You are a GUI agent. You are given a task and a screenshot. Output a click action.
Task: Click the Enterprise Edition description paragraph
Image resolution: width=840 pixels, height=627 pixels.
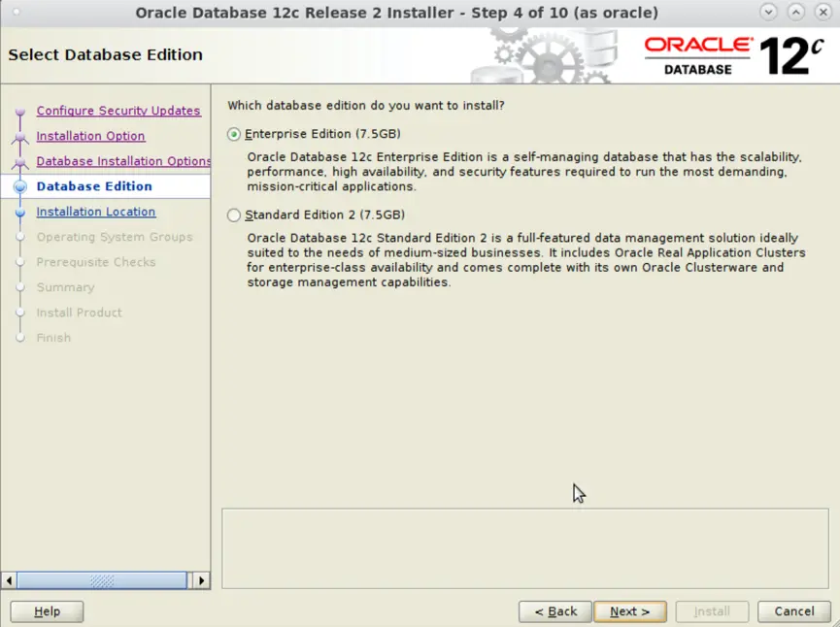524,172
